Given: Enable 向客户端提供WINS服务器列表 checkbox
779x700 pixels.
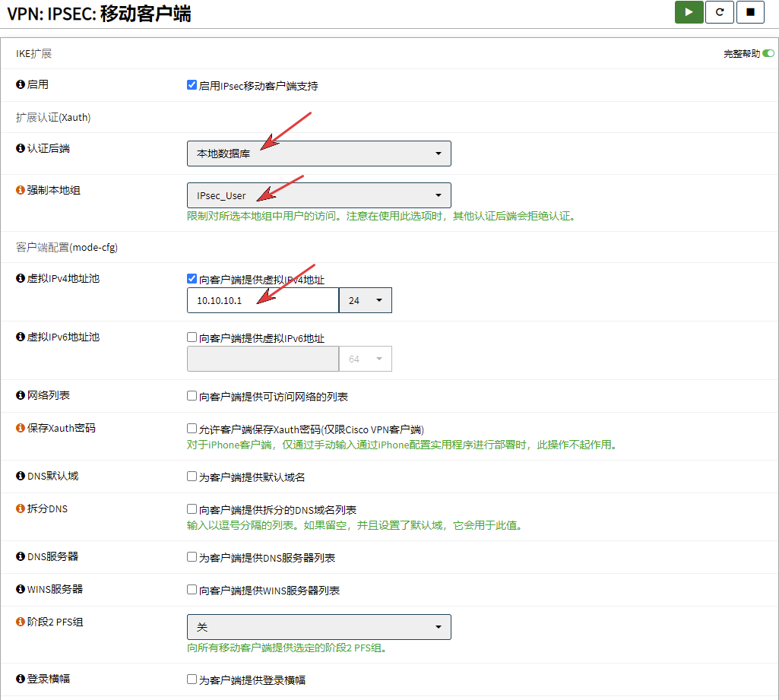Looking at the screenshot, I should point(192,590).
